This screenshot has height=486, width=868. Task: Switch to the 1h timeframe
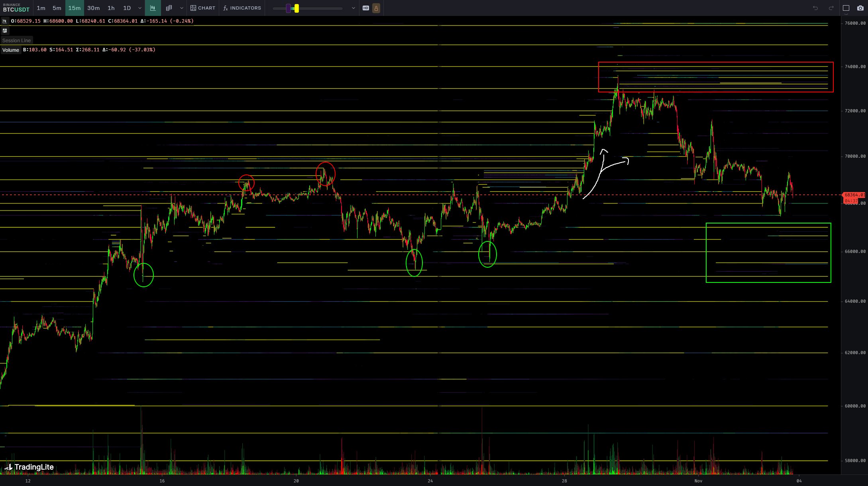[x=111, y=8]
